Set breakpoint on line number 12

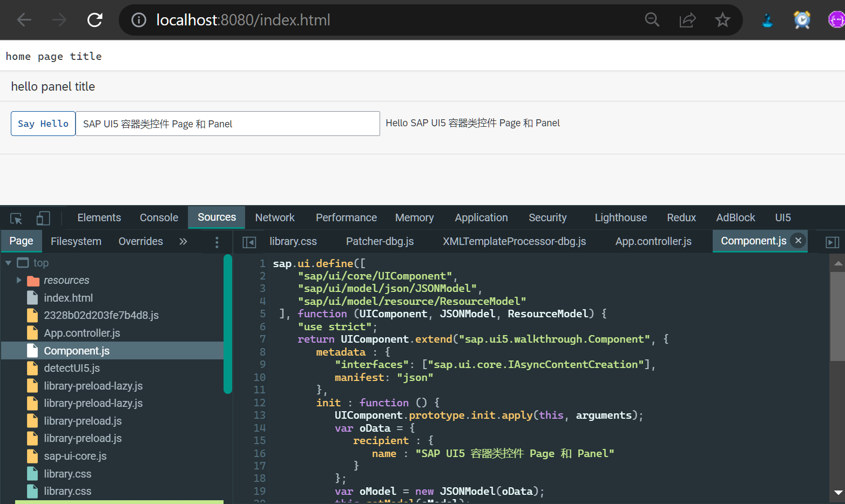click(259, 403)
